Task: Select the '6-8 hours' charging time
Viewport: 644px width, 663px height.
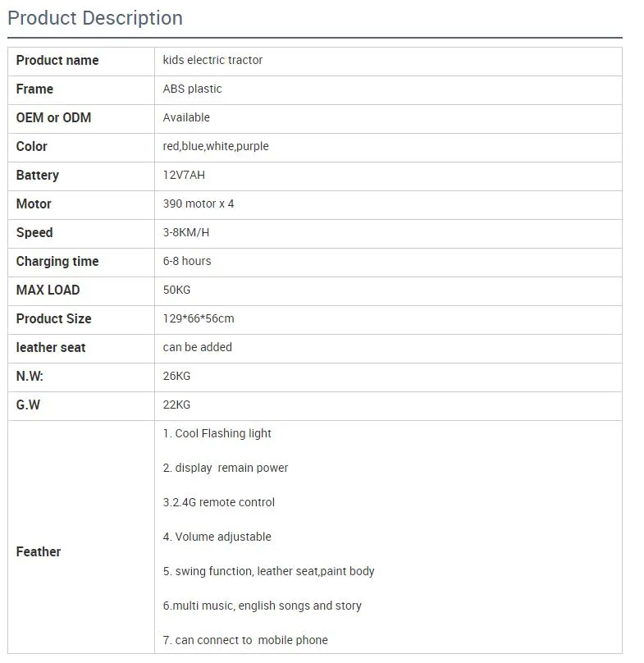Action: 187,261
